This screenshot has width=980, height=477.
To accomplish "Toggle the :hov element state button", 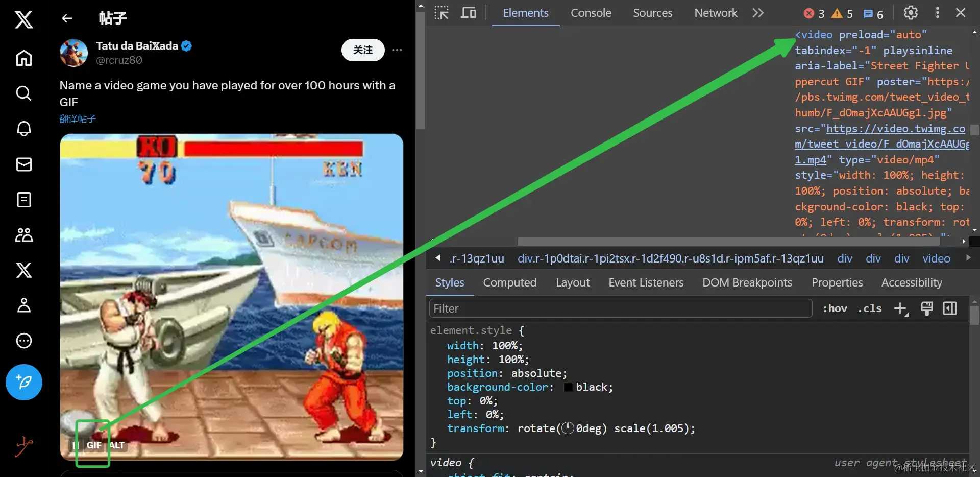I will pos(835,308).
